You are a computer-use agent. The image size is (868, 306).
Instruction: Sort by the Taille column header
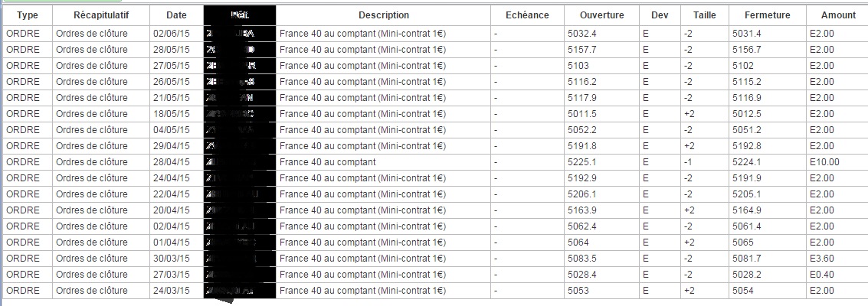click(x=705, y=15)
